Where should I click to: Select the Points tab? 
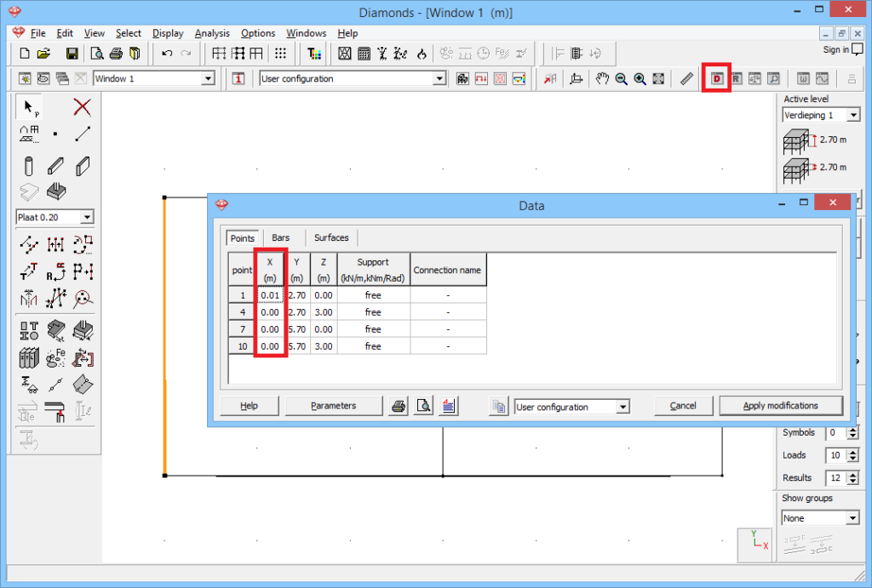point(243,238)
